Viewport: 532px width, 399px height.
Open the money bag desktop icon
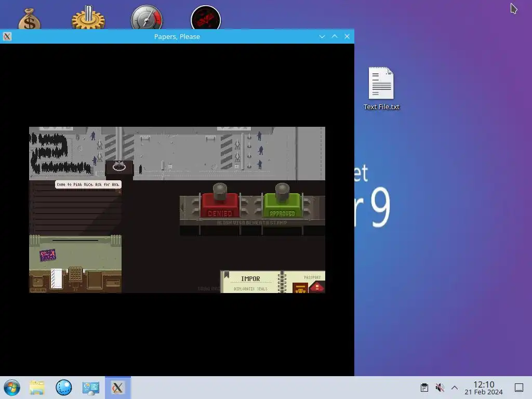point(30,19)
